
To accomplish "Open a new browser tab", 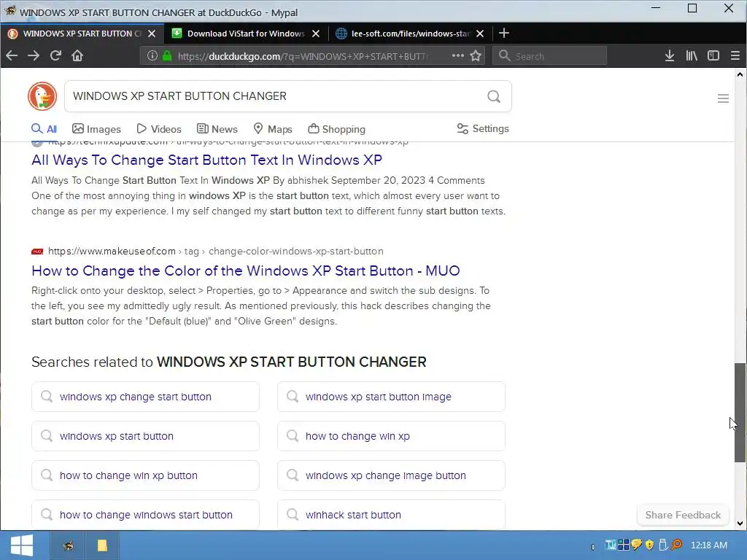I will 503,33.
